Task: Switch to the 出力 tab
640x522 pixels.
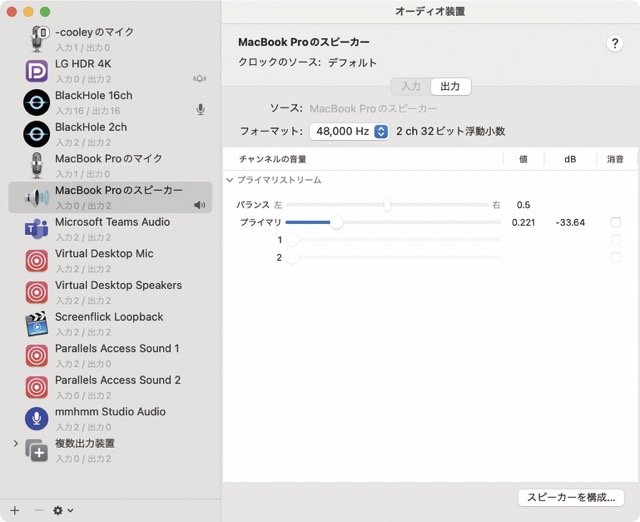Action: click(450, 87)
